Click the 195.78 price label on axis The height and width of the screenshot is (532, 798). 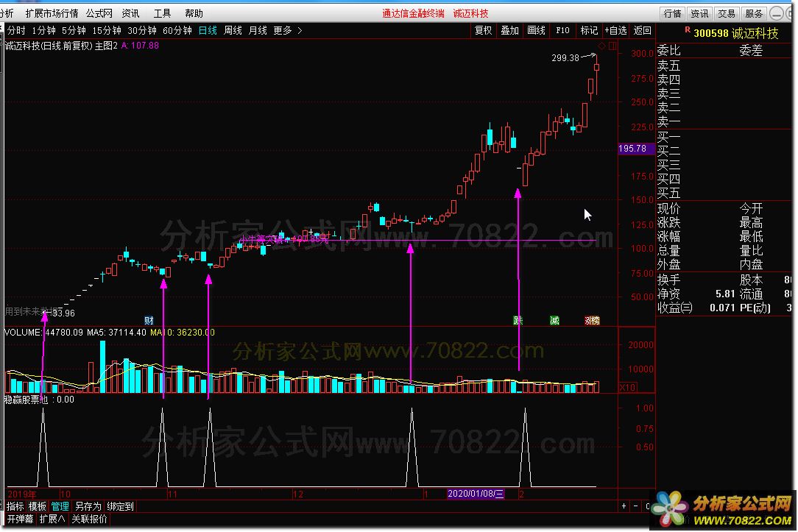point(632,149)
